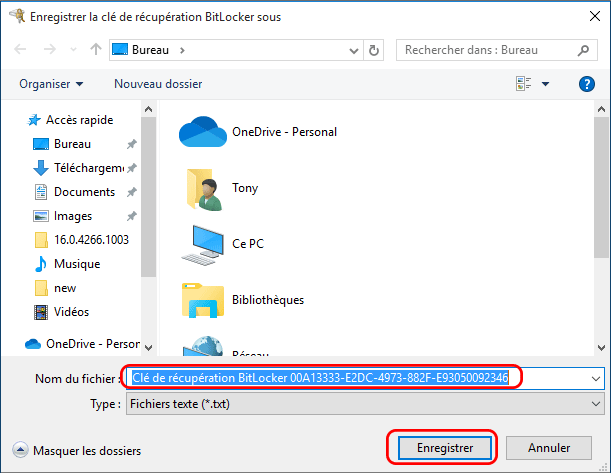This screenshot has height=473, width=611.
Task: Open recent locations dropdown arrow
Action: coord(73,50)
